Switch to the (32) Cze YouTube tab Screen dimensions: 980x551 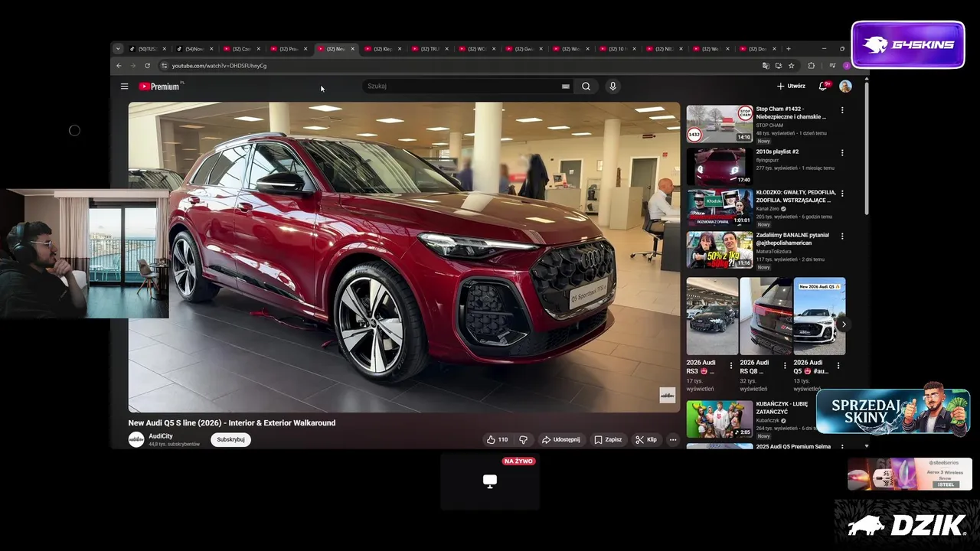(x=242, y=49)
